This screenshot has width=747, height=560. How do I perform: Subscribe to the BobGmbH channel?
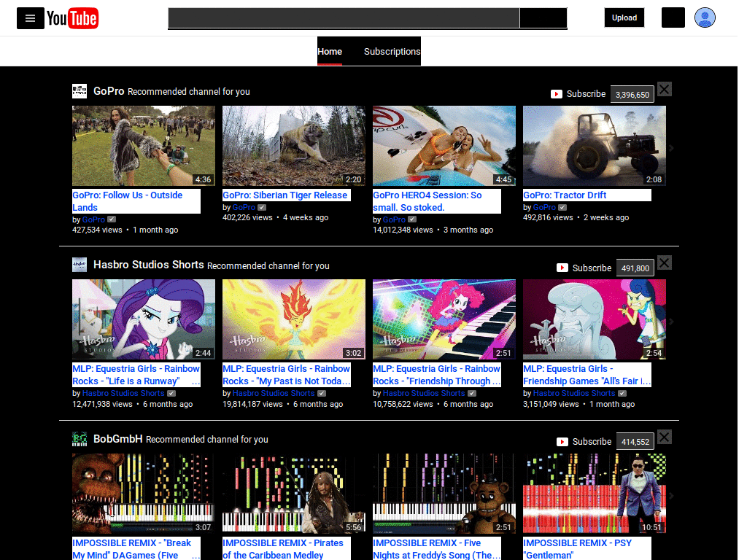pos(584,442)
